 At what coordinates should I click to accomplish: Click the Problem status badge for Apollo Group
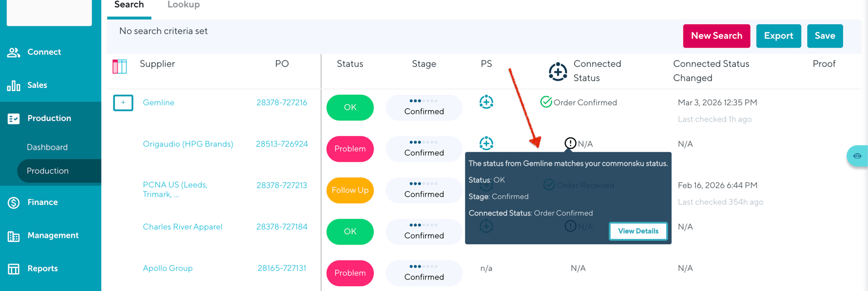point(350,273)
